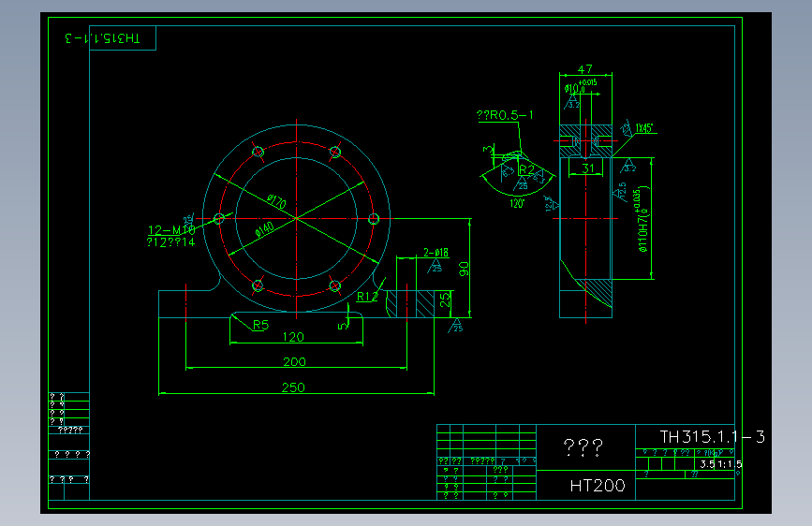The image size is (812, 526).
Task: Click the 90 vertical height dimension
Action: (464, 269)
